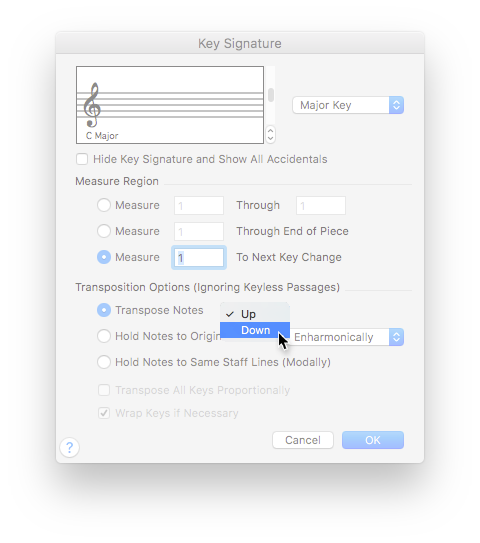This screenshot has width=480, height=543.
Task: Click the treble clef key signature preview
Action: (170, 105)
